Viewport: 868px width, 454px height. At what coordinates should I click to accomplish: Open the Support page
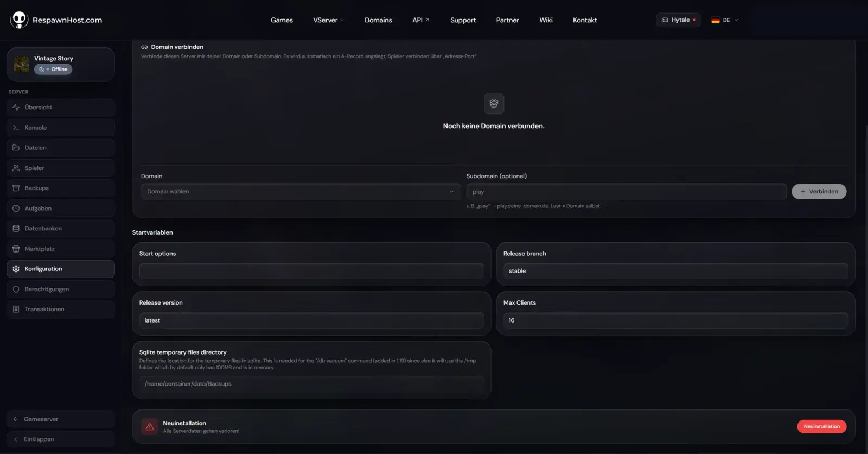pos(463,20)
